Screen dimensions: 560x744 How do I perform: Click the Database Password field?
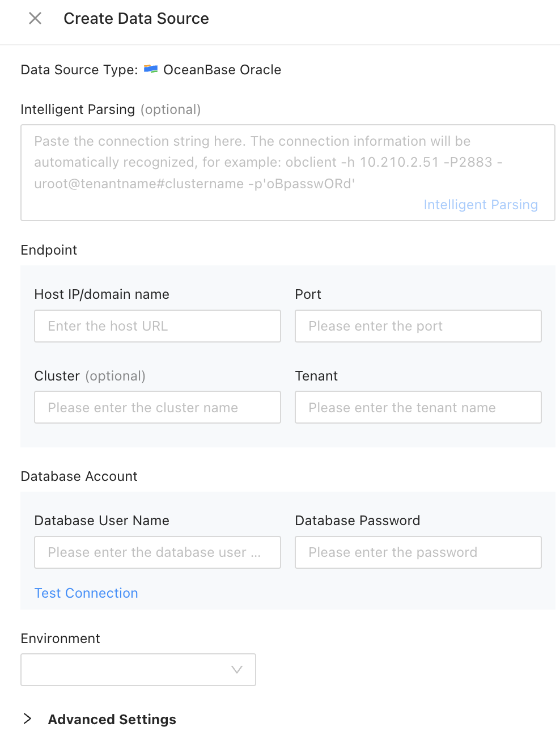(418, 552)
